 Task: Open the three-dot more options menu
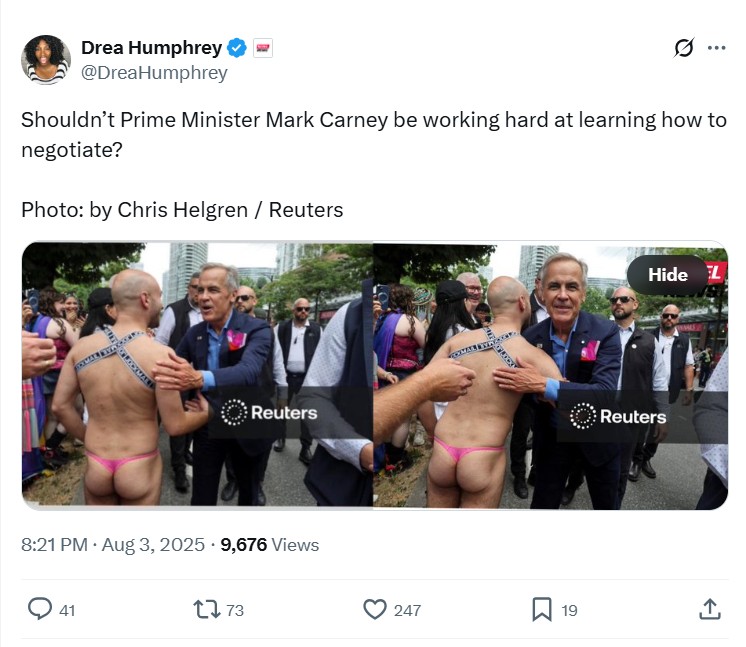[x=717, y=48]
